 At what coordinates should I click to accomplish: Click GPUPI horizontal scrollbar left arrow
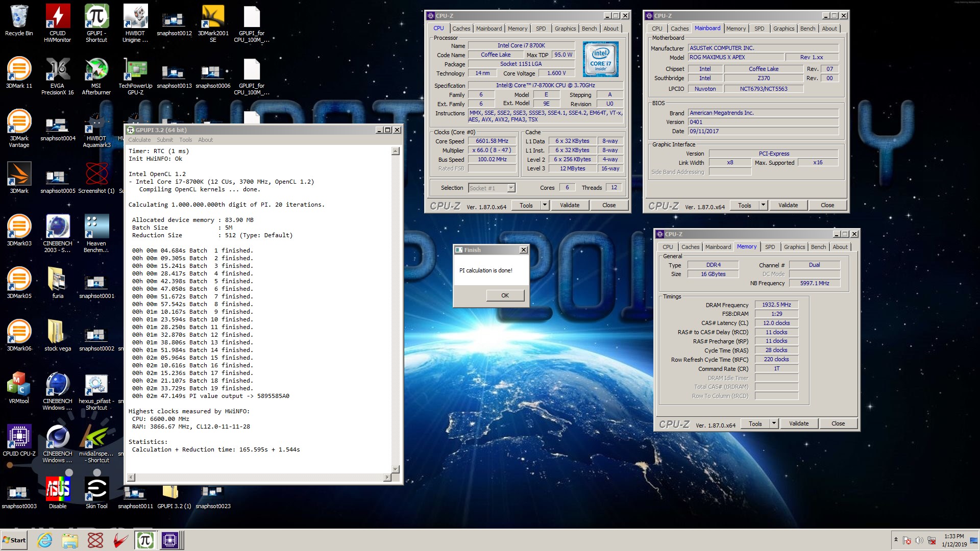pos(132,478)
